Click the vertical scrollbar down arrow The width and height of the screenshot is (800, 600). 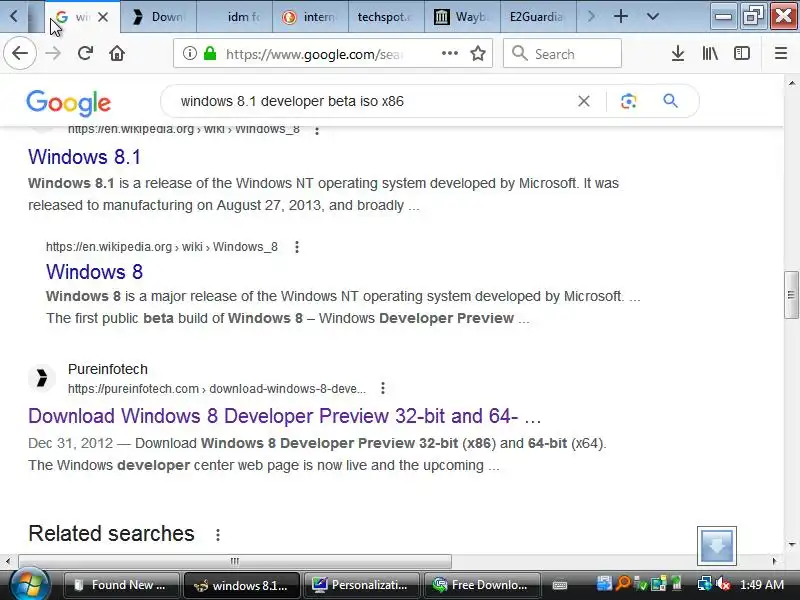(791, 545)
